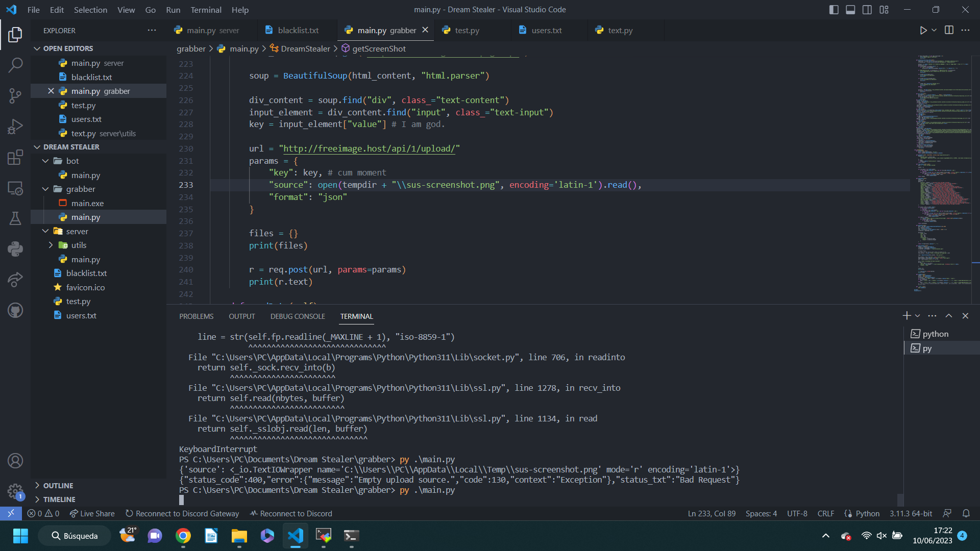Collapse the bot folder
The height and width of the screenshot is (551, 980).
99,161
